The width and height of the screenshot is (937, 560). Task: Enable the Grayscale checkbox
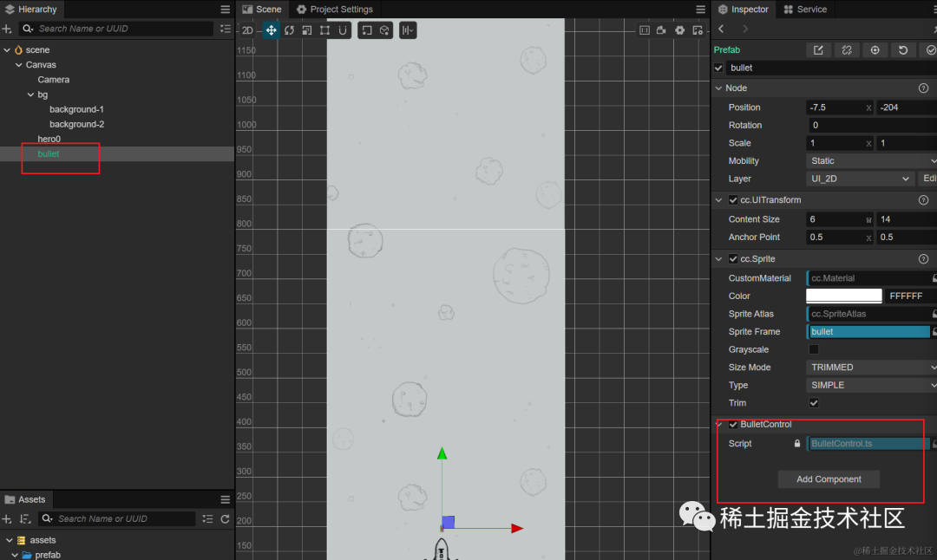coord(814,349)
